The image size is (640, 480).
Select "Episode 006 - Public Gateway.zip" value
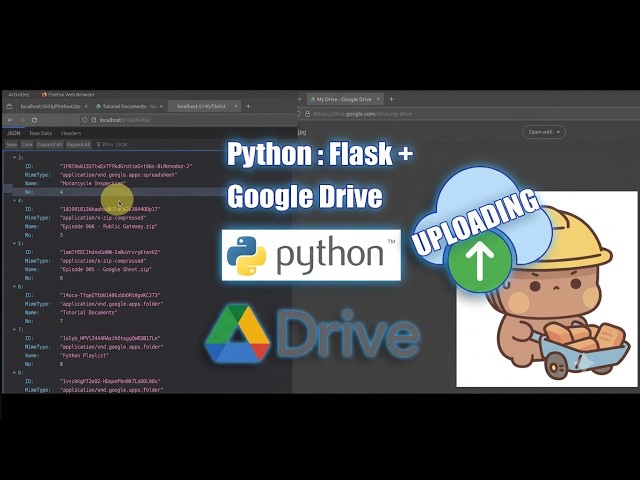pos(109,226)
